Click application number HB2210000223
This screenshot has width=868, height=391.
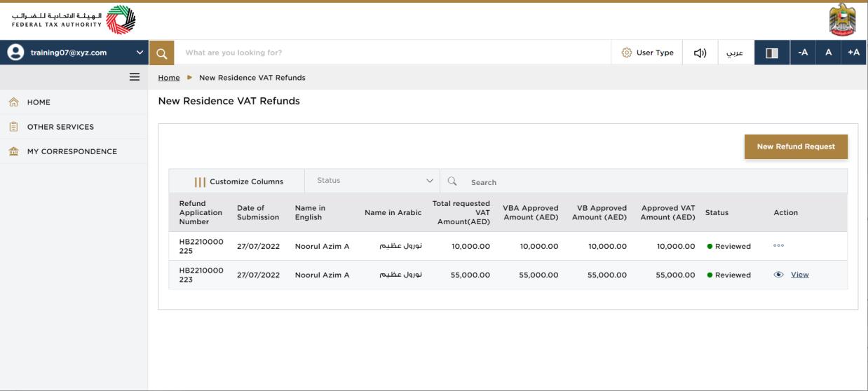point(201,275)
